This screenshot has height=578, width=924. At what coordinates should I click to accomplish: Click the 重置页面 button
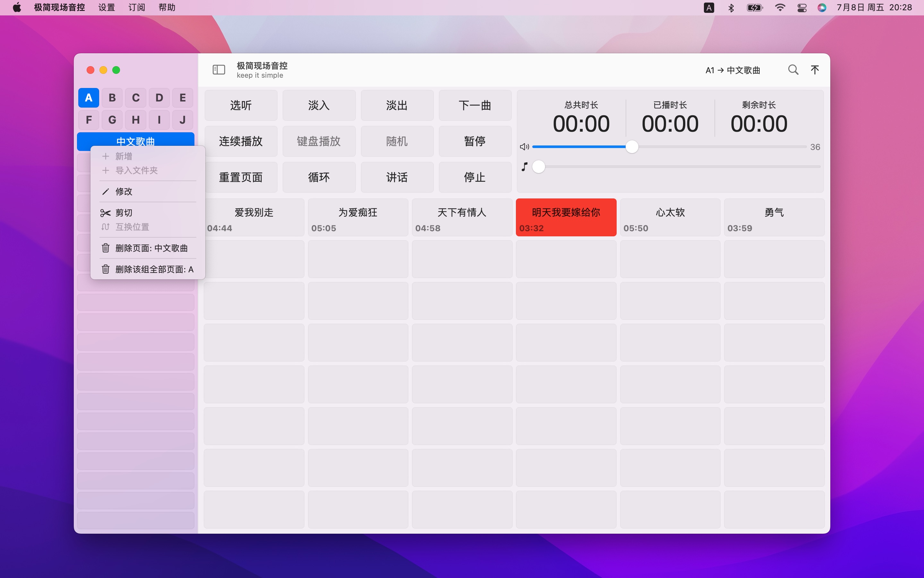click(241, 177)
